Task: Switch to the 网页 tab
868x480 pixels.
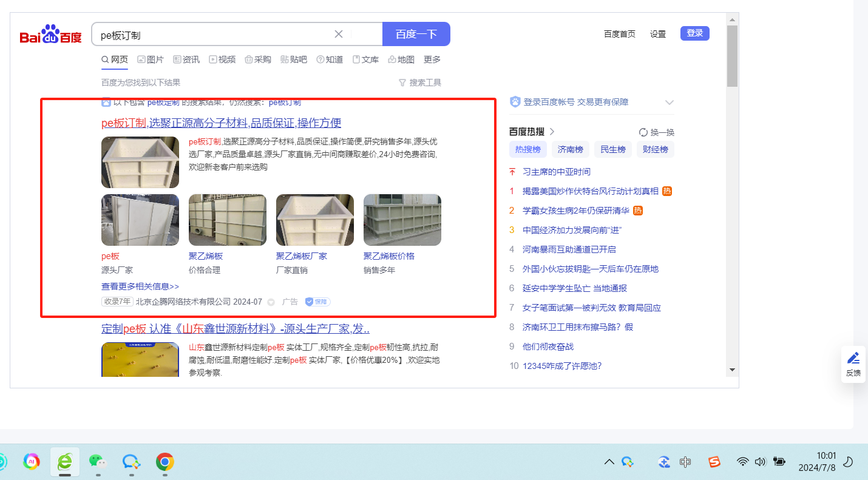Action: [115, 59]
